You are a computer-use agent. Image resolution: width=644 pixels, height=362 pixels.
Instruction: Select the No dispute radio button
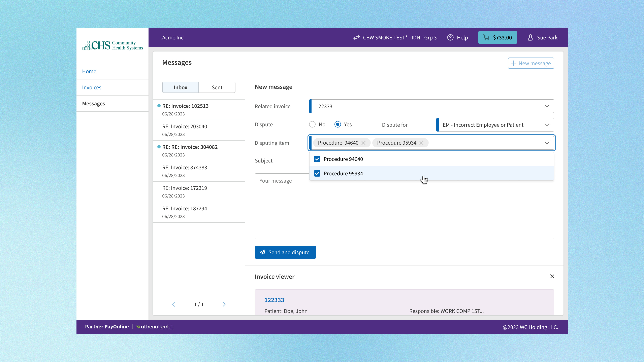(312, 124)
